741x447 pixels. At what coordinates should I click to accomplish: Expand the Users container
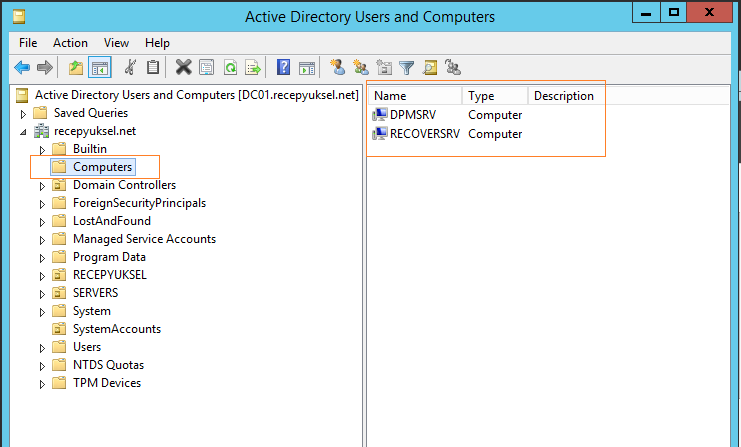click(42, 348)
